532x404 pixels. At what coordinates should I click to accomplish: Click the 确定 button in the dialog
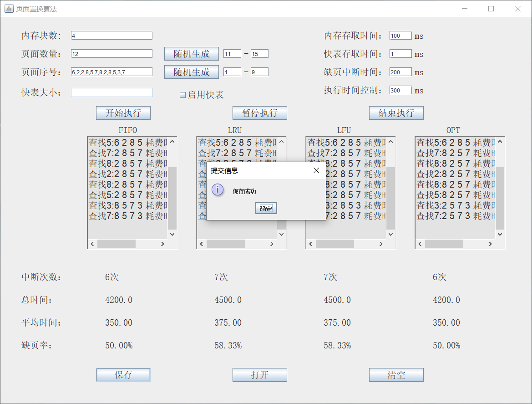tap(266, 209)
